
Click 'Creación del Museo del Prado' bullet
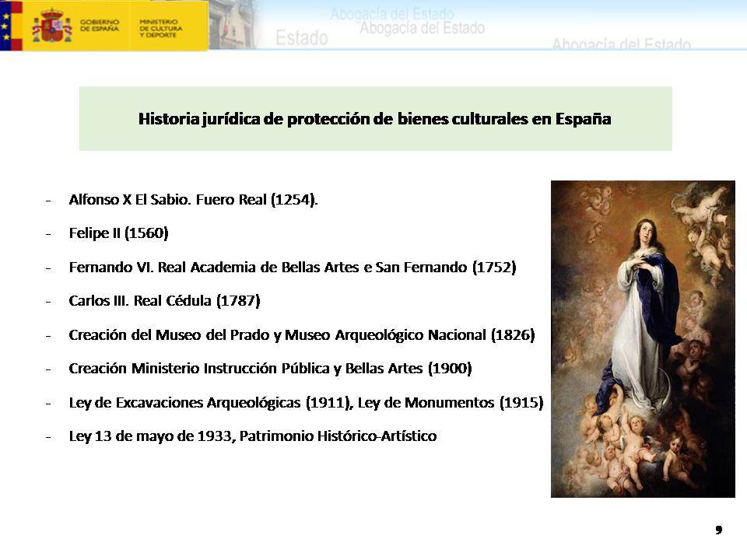pos(302,334)
